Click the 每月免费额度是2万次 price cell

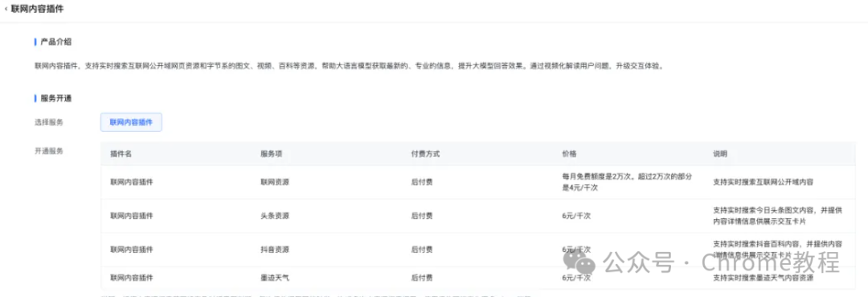click(x=628, y=182)
